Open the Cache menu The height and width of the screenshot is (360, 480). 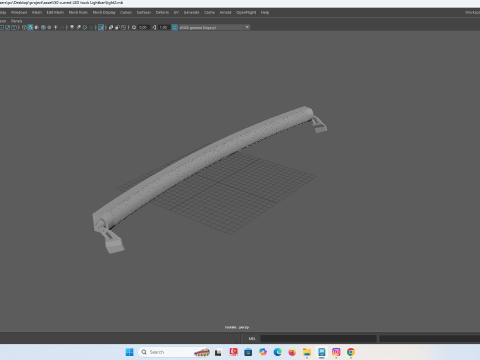pos(209,12)
